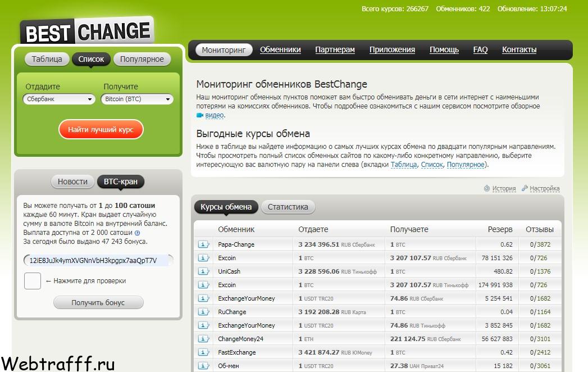Screen dimensions: 588x372
Task: Click the Популярное link in the description
Action: 466,165
